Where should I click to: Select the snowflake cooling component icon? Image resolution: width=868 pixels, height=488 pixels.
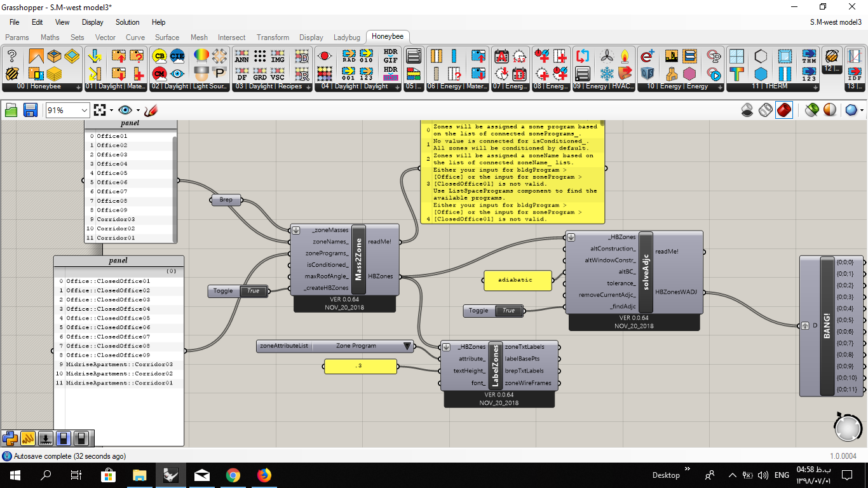click(x=608, y=73)
